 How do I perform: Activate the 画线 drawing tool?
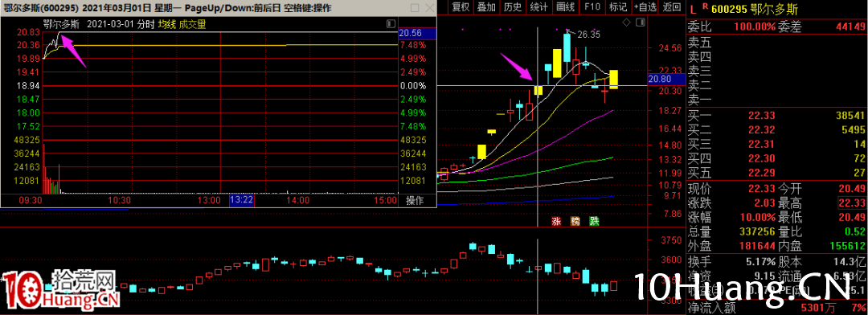[x=565, y=6]
